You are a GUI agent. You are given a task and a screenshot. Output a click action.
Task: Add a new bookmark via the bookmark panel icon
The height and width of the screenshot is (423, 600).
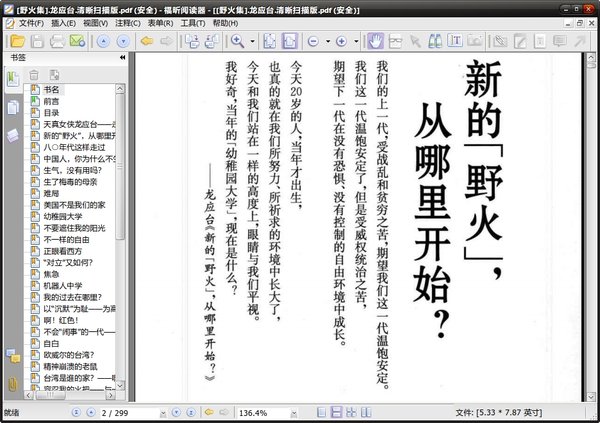click(54, 75)
